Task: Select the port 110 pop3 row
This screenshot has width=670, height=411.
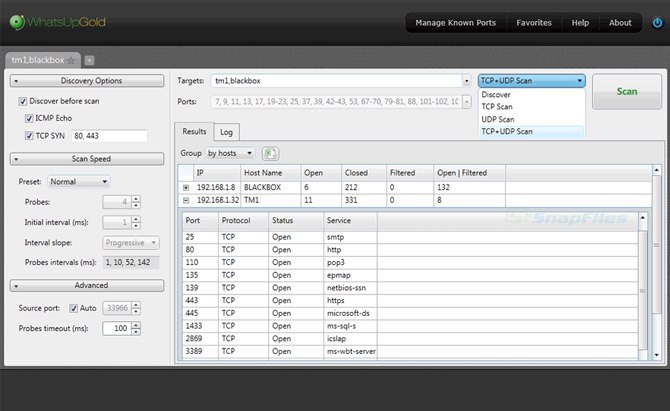Action: click(410, 263)
